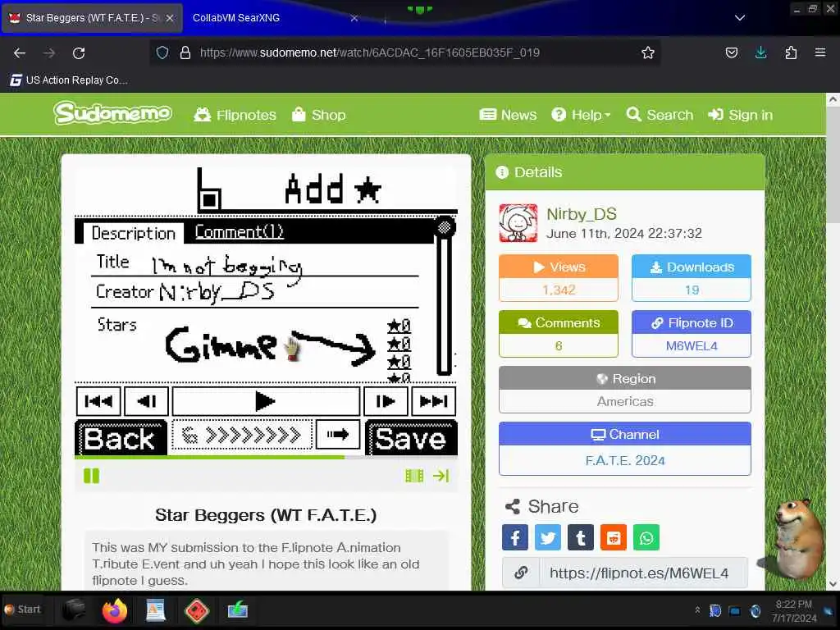The width and height of the screenshot is (840, 630).
Task: Click the address bar URL
Action: click(x=370, y=52)
